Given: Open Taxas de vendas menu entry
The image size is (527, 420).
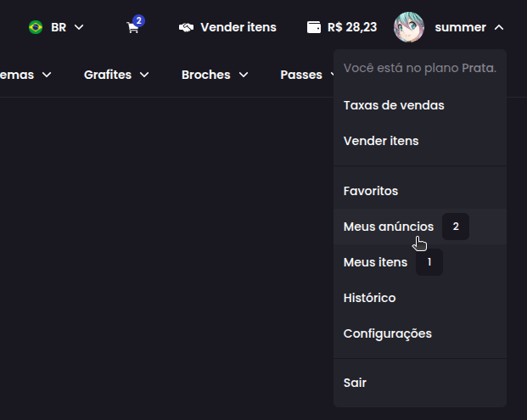Looking at the screenshot, I should pos(393,105).
